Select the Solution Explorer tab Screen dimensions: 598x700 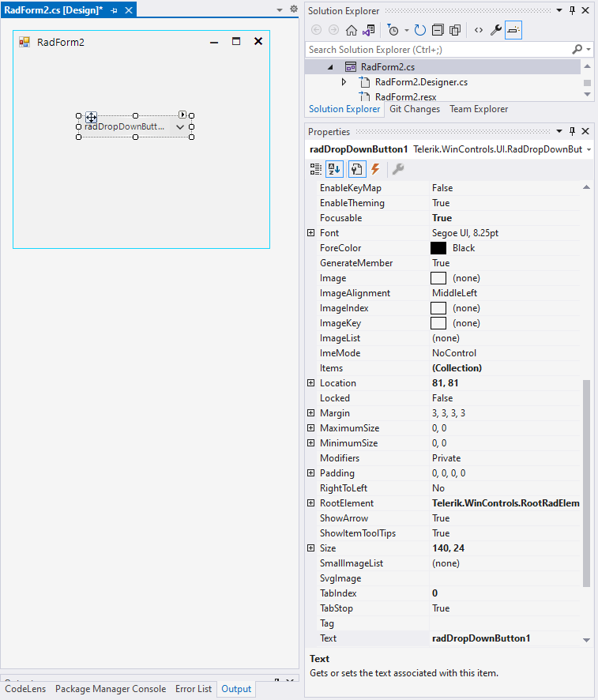(x=344, y=109)
